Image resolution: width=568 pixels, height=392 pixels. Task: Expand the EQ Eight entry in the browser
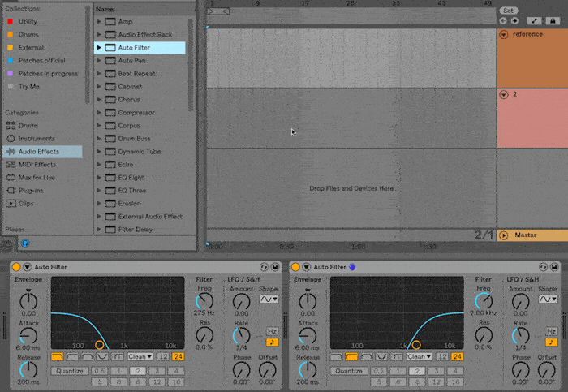pyautogui.click(x=99, y=178)
